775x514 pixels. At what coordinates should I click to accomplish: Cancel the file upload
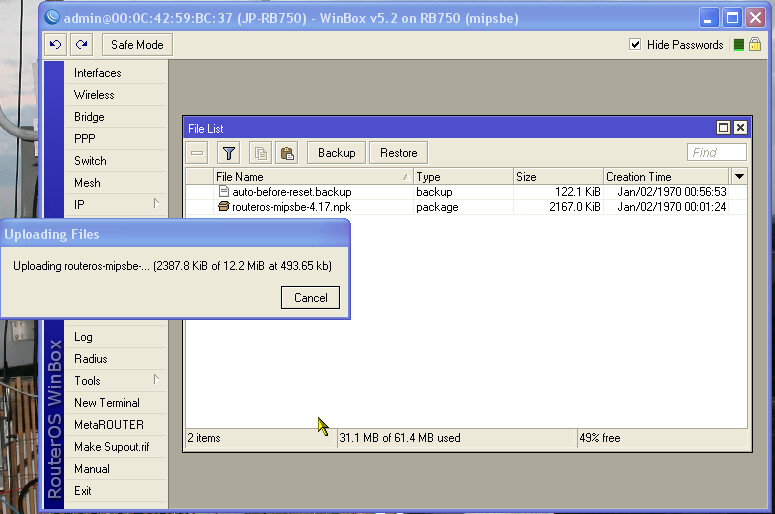point(310,298)
